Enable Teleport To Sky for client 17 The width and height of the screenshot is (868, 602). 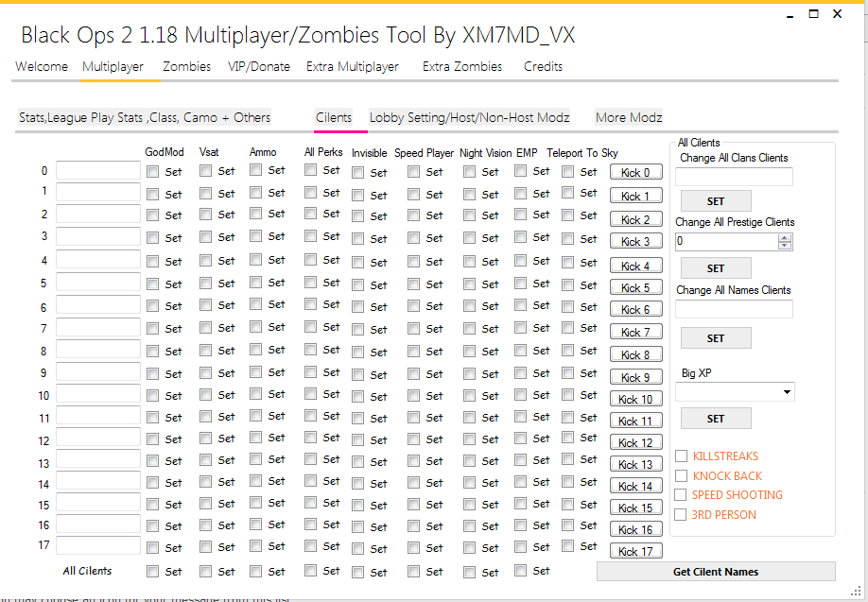568,546
